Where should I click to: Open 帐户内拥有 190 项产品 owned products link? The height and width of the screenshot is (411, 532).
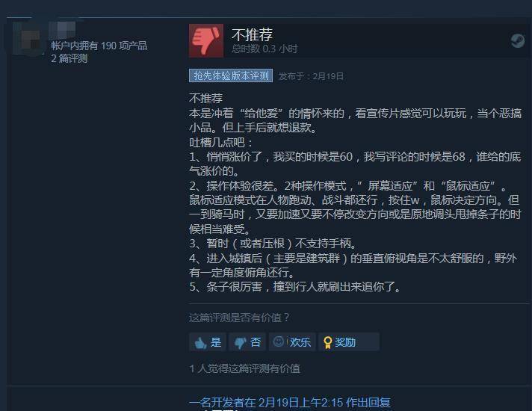(x=99, y=46)
